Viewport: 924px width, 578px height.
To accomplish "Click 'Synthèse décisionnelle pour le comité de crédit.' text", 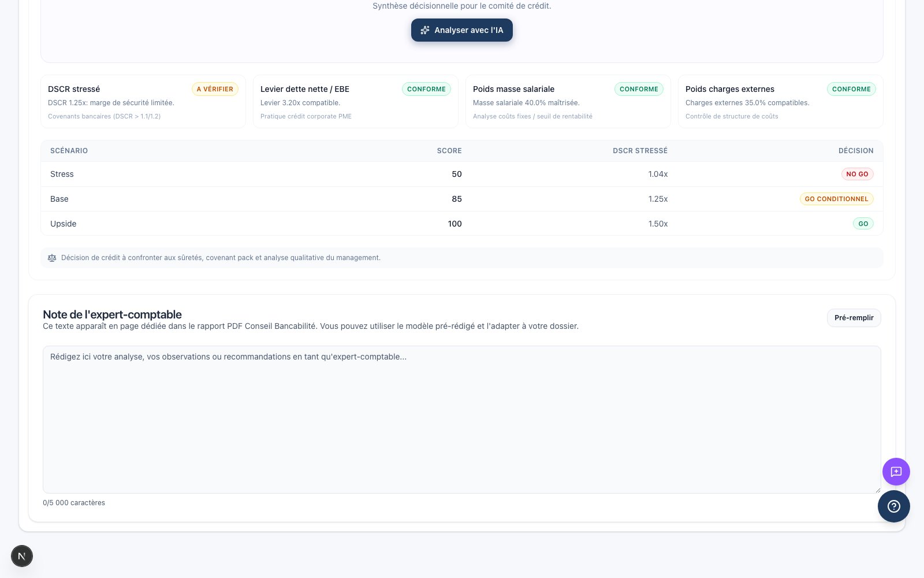I will click(x=462, y=6).
